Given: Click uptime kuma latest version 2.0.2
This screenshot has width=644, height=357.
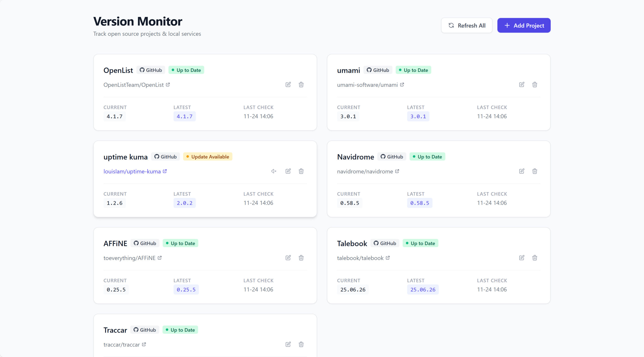Looking at the screenshot, I should [x=184, y=203].
